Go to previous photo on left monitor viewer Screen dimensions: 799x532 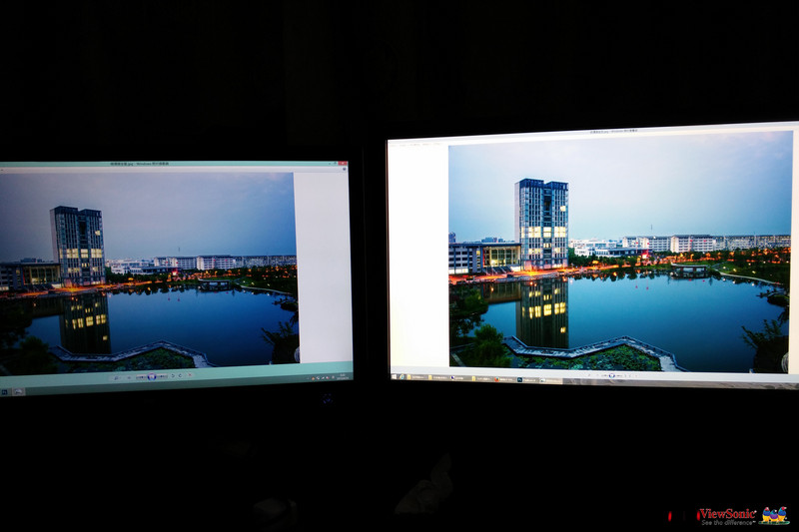141,376
